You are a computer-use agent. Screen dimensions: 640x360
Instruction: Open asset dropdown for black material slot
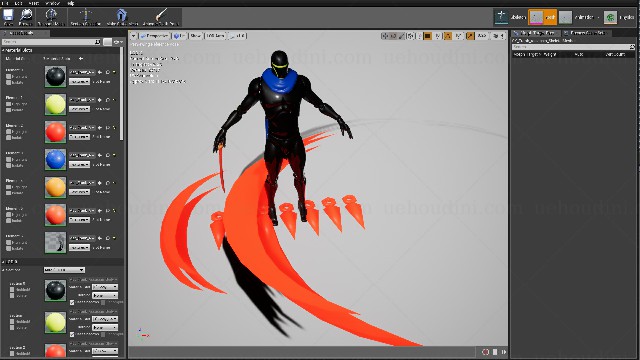(82, 72)
